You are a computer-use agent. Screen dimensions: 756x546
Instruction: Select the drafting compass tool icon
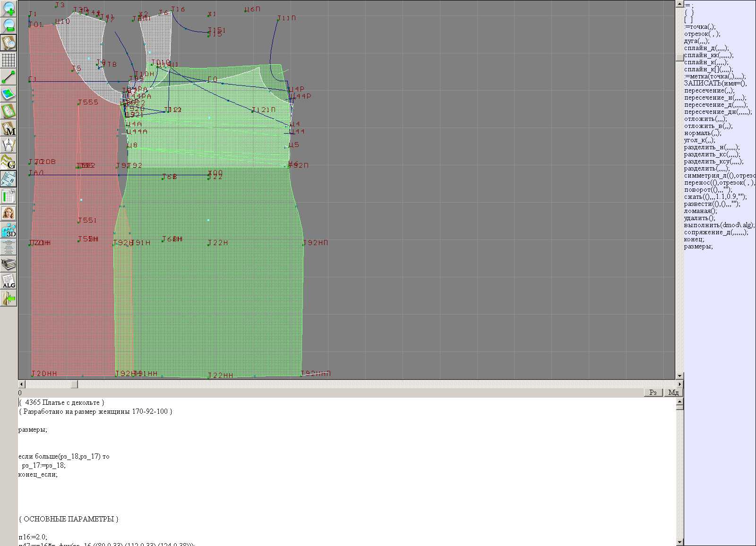9,145
